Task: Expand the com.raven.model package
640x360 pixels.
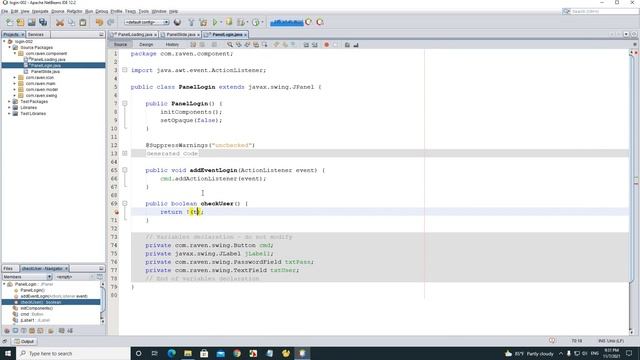Action: point(15,89)
